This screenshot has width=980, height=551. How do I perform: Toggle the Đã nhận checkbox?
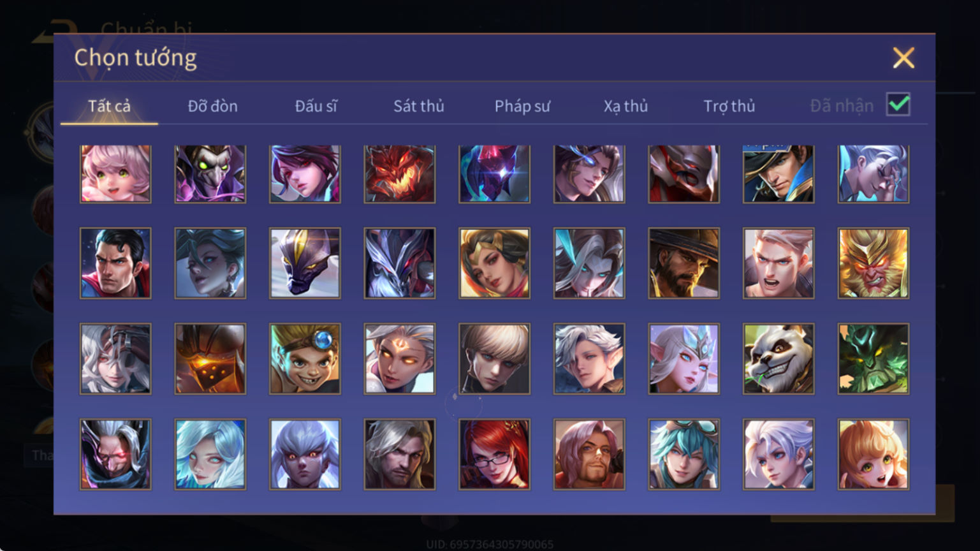(898, 105)
